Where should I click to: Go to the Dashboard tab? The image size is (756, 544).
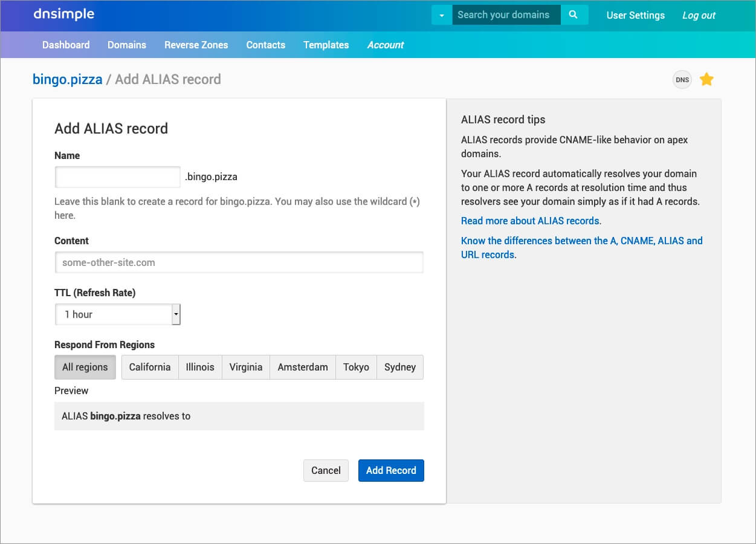66,45
